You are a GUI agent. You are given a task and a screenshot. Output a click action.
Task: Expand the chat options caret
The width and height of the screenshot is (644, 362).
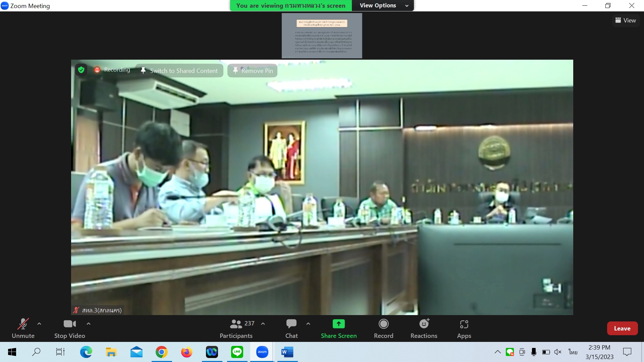pyautogui.click(x=308, y=324)
